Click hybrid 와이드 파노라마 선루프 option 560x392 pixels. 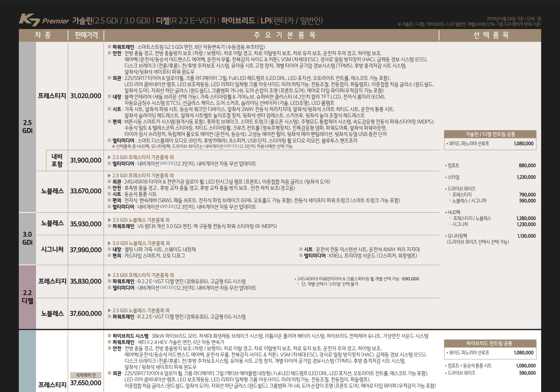[490, 353]
